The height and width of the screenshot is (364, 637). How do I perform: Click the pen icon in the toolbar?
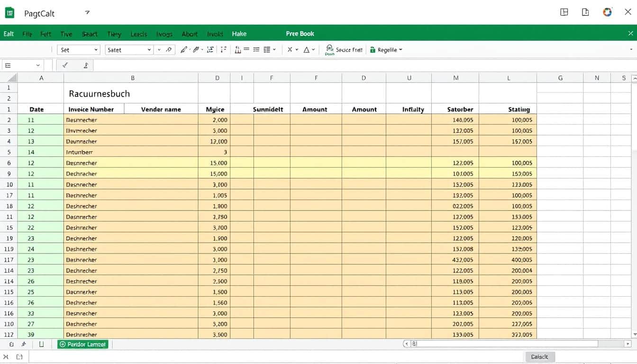click(x=184, y=50)
